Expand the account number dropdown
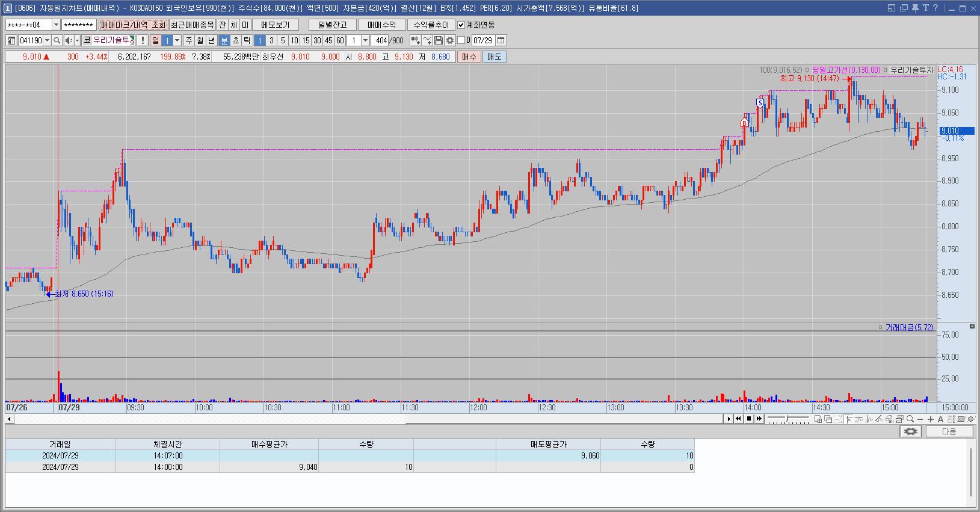The width and height of the screenshot is (980, 512). (56, 25)
